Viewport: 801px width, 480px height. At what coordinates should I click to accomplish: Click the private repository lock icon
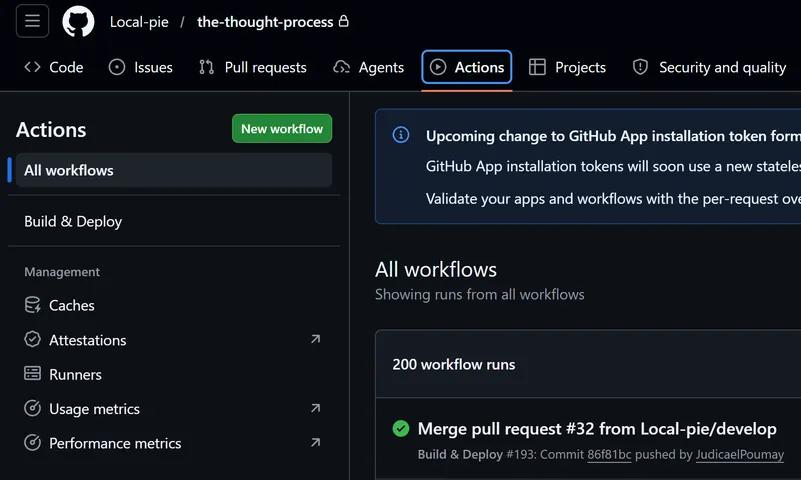[344, 21]
